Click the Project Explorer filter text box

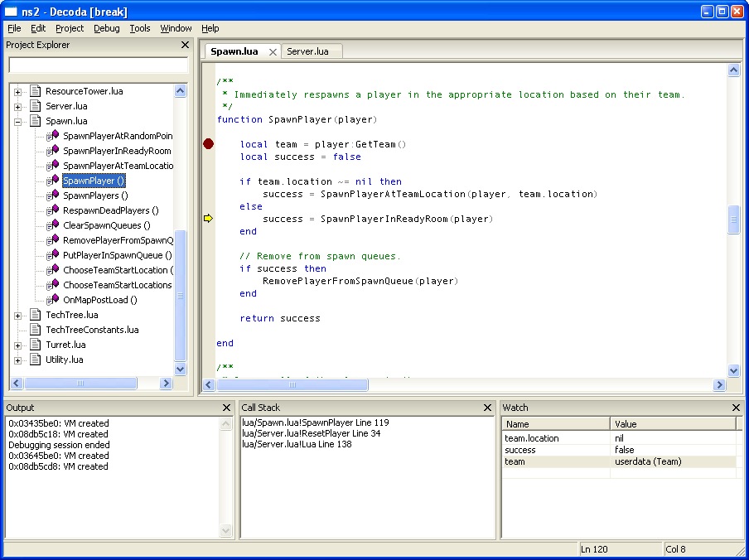tap(98, 65)
